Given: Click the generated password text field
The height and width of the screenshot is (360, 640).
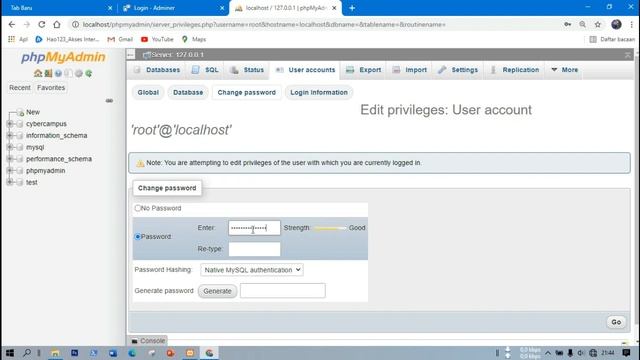Looking at the screenshot, I should pyautogui.click(x=282, y=291).
